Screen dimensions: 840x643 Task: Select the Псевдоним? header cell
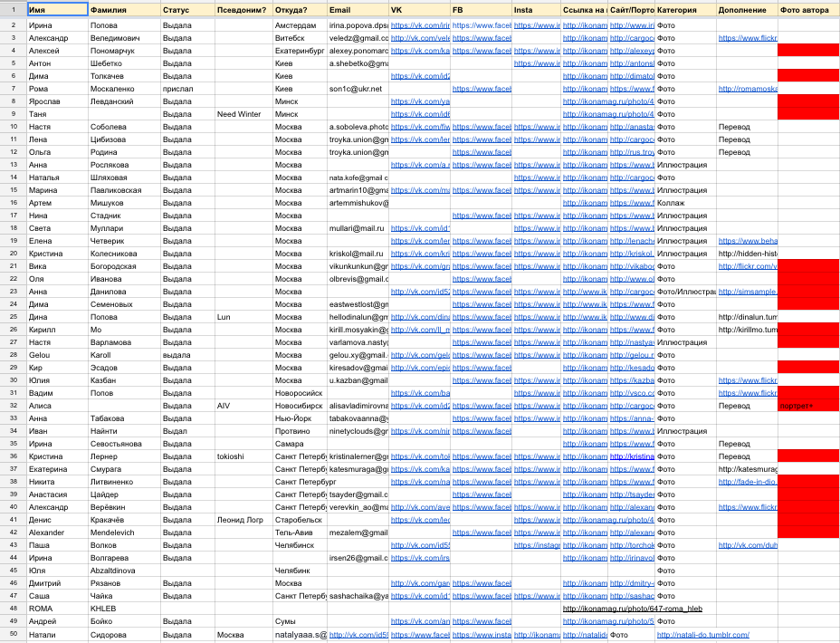click(243, 10)
